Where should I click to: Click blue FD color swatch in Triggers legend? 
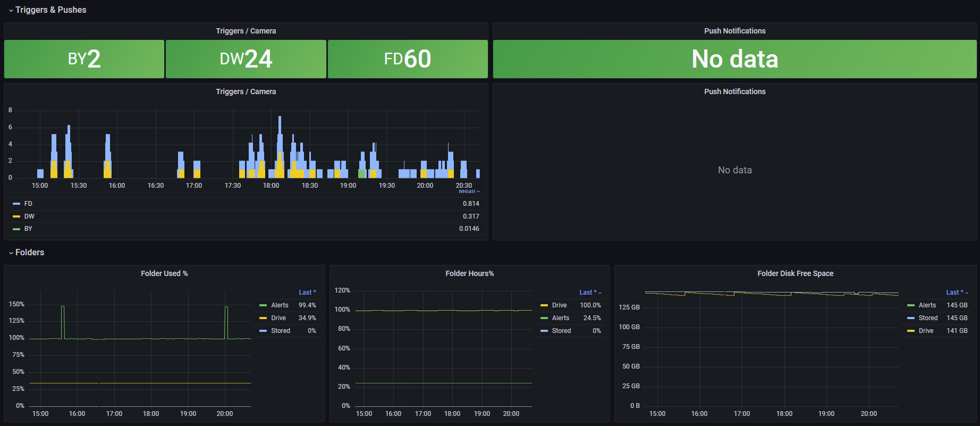tap(16, 204)
